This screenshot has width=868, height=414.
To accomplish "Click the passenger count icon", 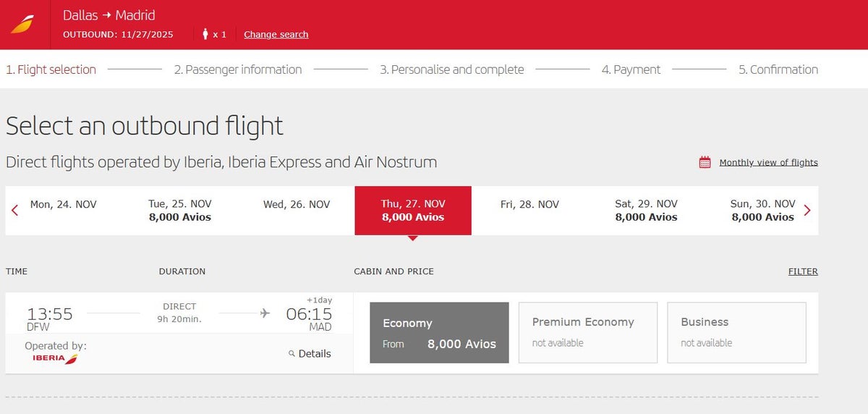I will coord(205,34).
